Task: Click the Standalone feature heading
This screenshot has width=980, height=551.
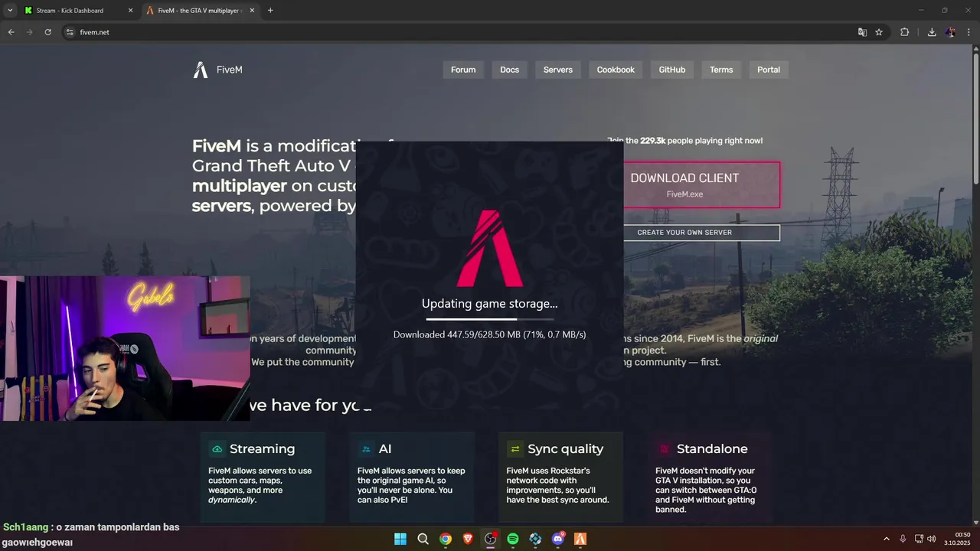Action: [712, 449]
